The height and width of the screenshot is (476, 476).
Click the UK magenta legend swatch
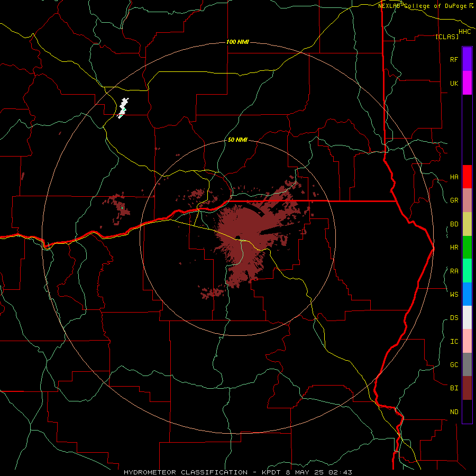pos(467,83)
